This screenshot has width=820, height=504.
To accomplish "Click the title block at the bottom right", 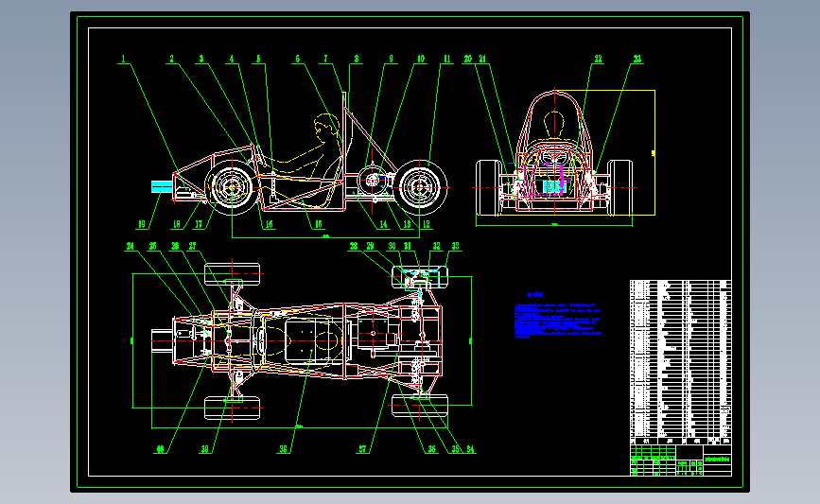I will [680, 461].
